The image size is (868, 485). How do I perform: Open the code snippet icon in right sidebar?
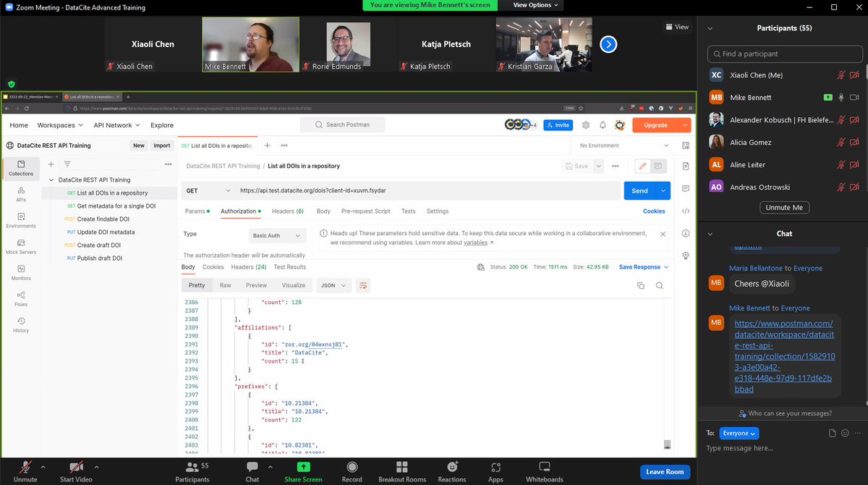pos(685,211)
